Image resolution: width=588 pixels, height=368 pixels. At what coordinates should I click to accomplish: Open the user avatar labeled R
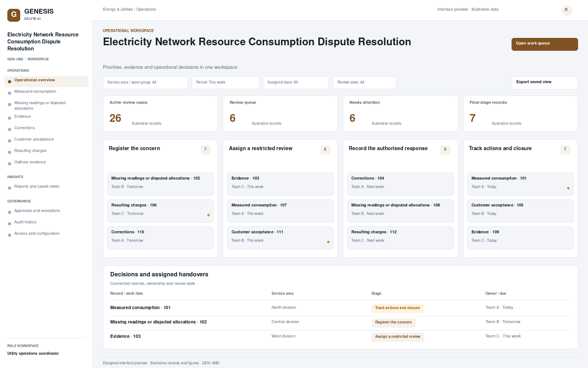[x=567, y=10]
